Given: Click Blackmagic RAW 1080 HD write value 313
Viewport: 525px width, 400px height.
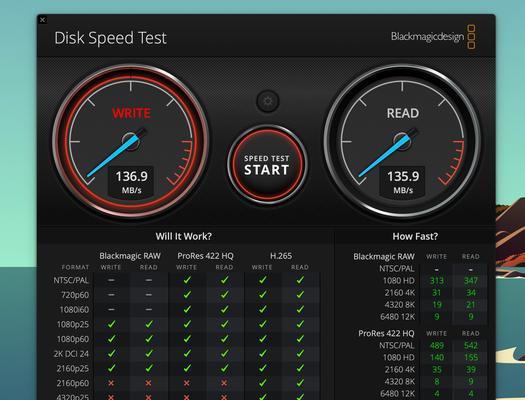Looking at the screenshot, I should click(x=437, y=281).
